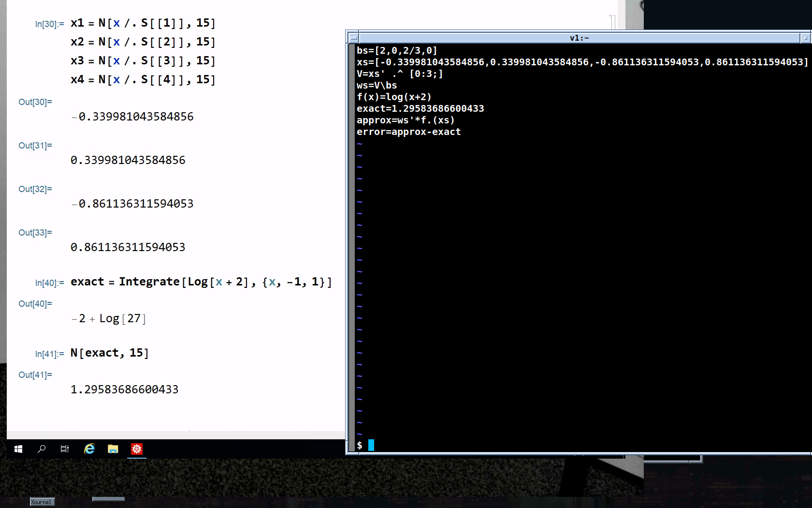
Task: Open File Explorer folder icon
Action: coord(113,449)
